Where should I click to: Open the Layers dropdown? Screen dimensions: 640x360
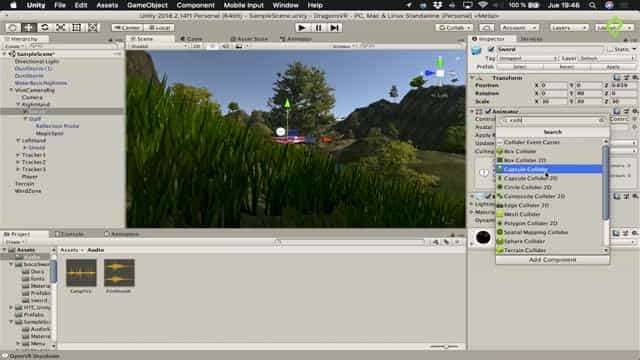(x=569, y=27)
